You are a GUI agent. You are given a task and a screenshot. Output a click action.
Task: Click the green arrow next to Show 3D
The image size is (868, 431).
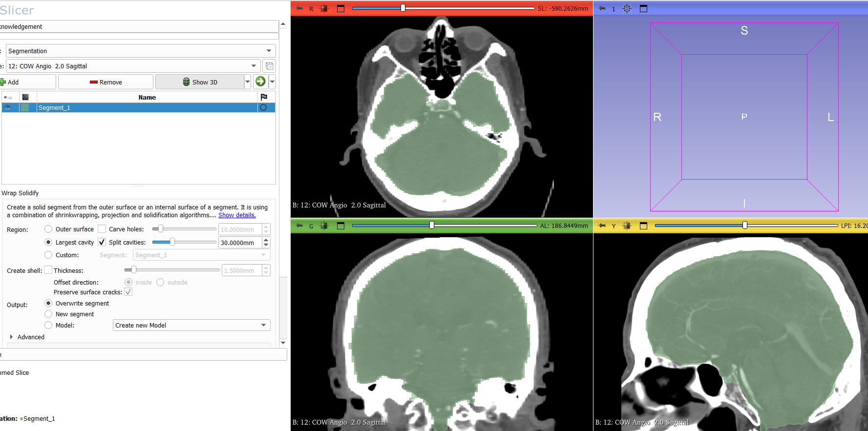tap(260, 82)
